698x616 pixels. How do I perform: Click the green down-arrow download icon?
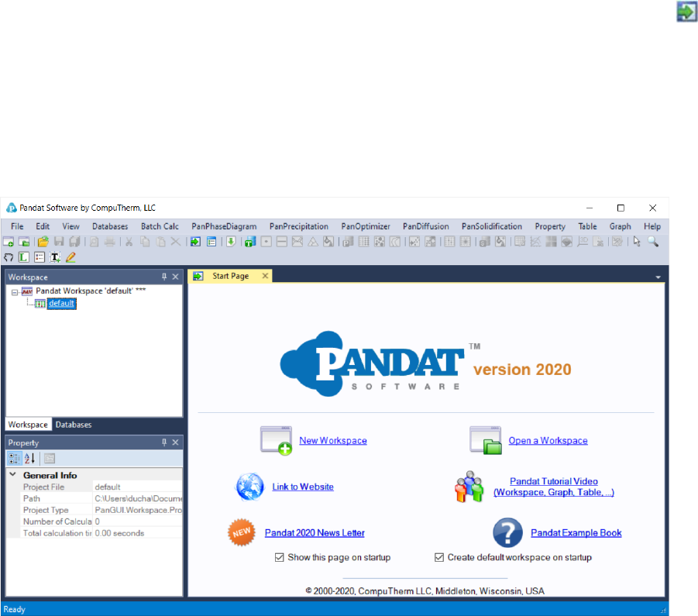[231, 242]
